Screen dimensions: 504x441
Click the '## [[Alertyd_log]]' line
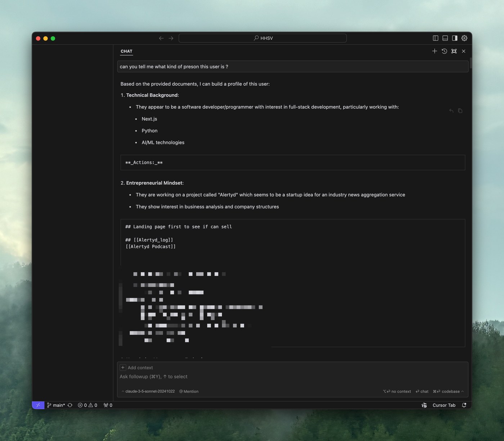tap(149, 240)
